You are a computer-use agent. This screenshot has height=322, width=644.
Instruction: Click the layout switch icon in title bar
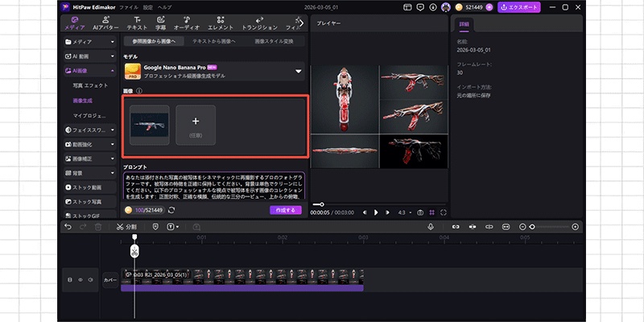(407, 7)
